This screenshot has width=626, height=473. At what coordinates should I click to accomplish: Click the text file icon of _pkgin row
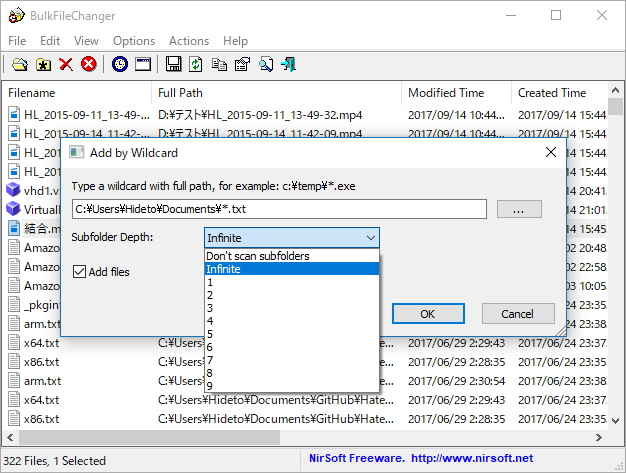pos(14,304)
